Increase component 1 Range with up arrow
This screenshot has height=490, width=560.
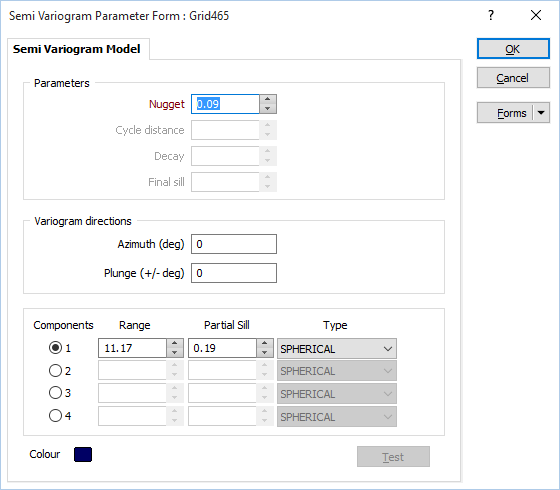[x=175, y=343]
